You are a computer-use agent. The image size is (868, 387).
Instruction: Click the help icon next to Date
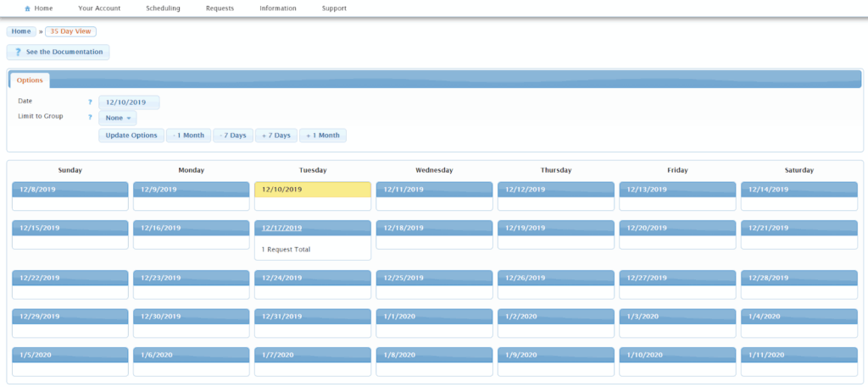[90, 102]
